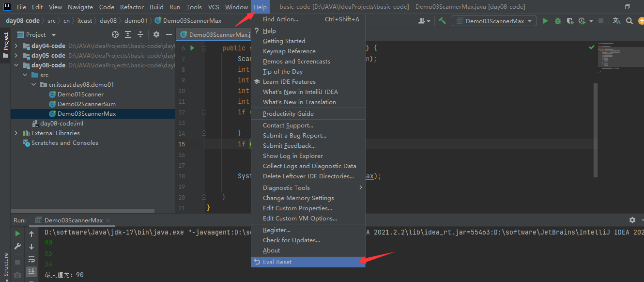The image size is (644, 282).
Task: Collapse day08-code module node
Action: (x=16, y=65)
